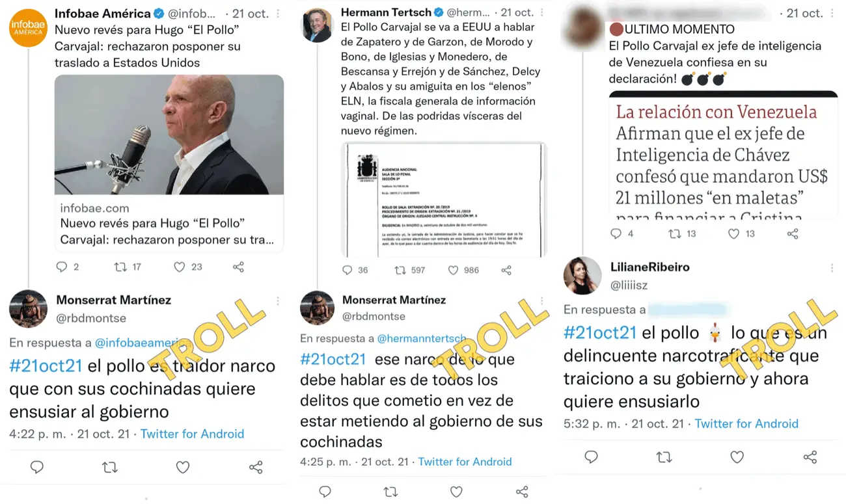
Task: Like the Hermann Tertsch tweet
Action: [454, 270]
